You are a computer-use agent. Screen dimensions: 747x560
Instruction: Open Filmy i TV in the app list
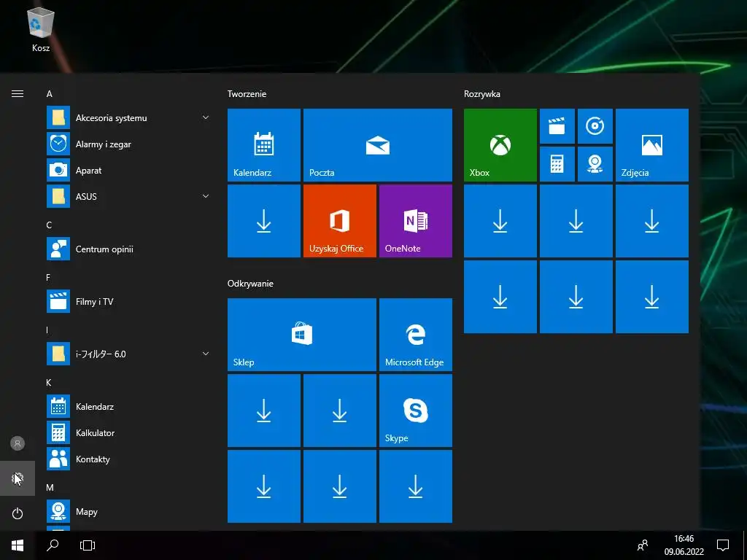(128, 301)
